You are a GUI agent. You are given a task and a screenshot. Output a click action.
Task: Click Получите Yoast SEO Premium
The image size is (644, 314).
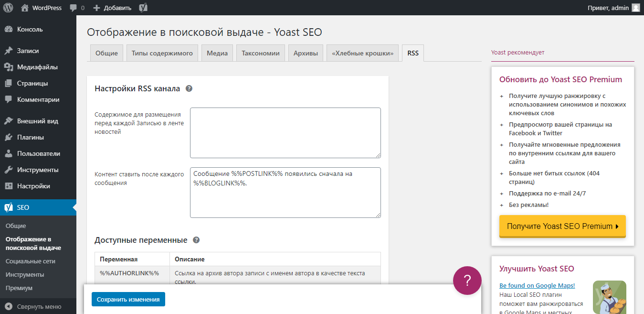coord(562,227)
